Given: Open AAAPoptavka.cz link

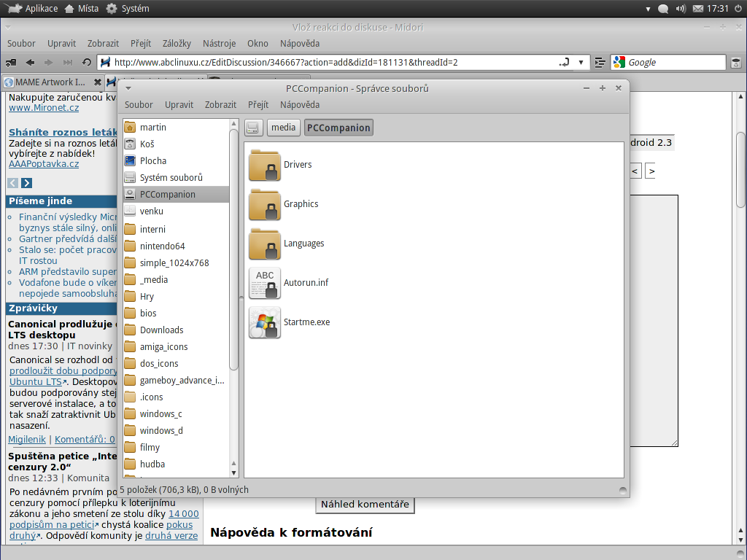Looking at the screenshot, I should click(x=44, y=164).
